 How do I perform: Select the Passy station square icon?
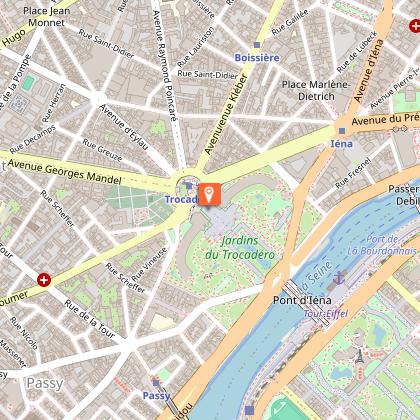click(156, 382)
